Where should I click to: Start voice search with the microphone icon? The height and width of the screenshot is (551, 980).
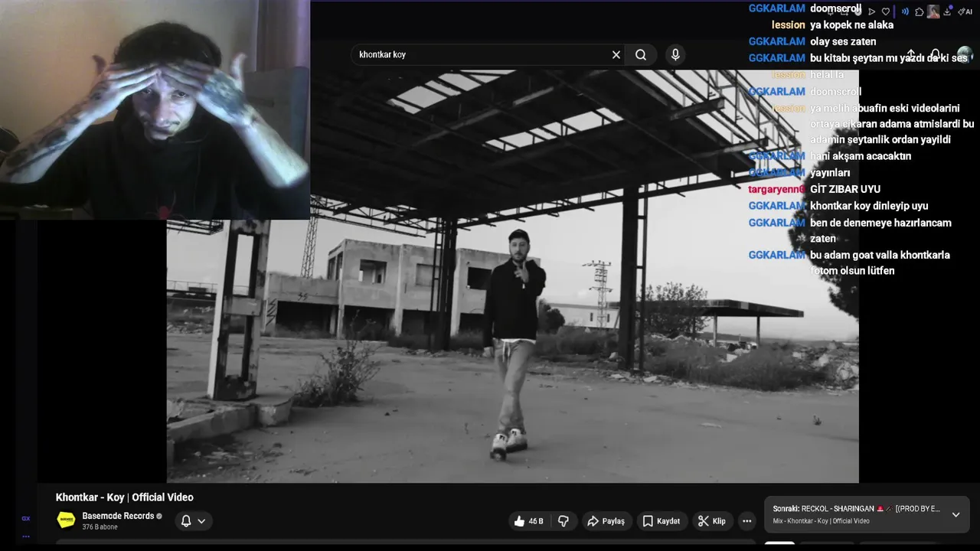click(675, 54)
